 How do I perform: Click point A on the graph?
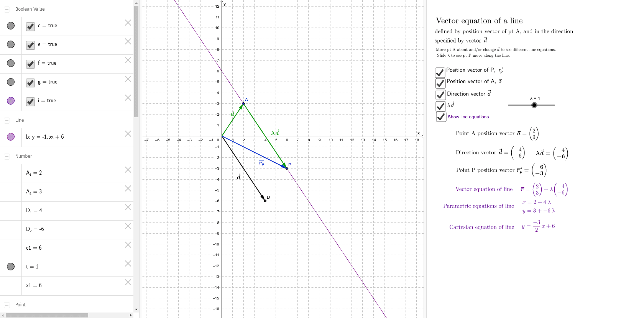pos(243,103)
